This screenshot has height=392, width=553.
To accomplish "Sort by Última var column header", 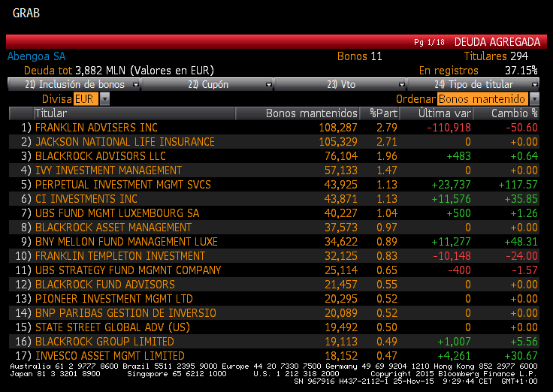I will pos(436,113).
